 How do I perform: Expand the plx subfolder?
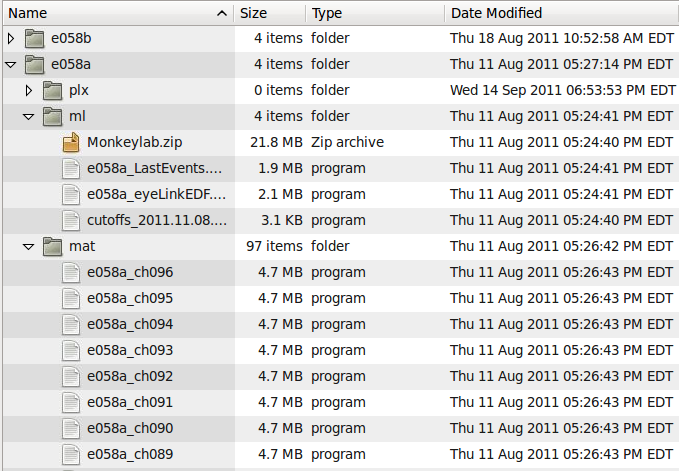(x=29, y=90)
